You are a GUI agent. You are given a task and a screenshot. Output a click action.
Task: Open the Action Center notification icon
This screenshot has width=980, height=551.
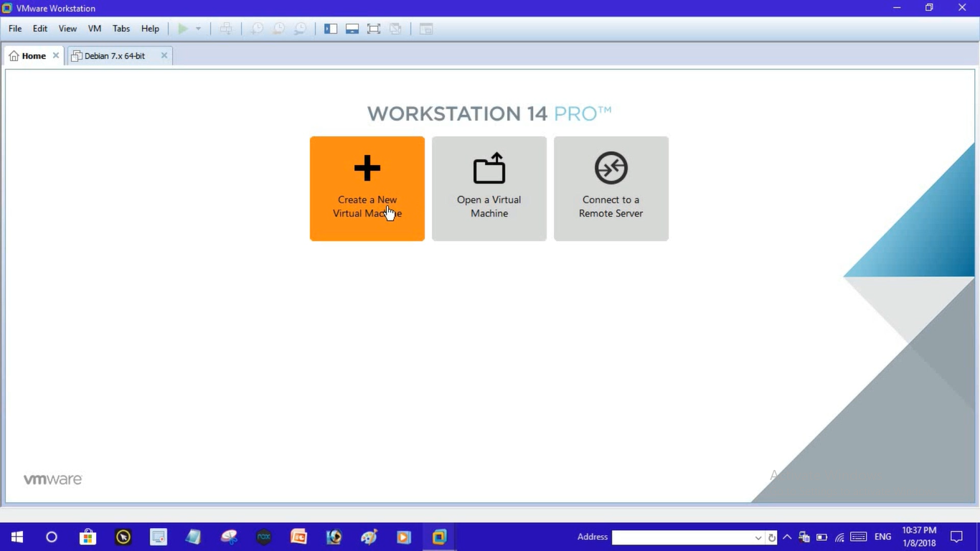[956, 537]
